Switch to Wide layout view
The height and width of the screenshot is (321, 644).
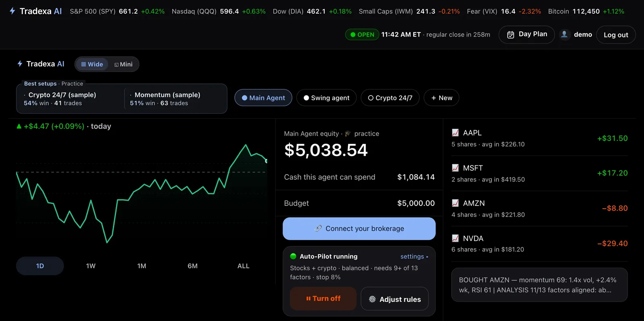click(92, 64)
